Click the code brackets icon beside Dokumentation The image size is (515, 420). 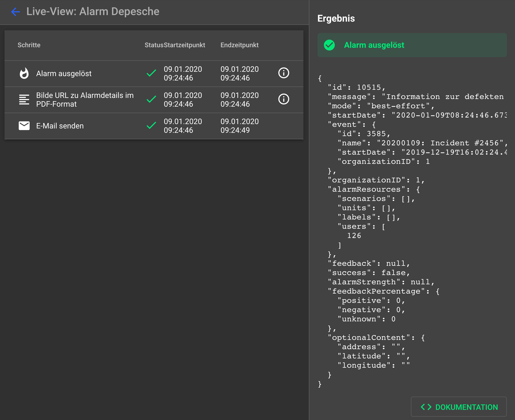click(x=426, y=407)
